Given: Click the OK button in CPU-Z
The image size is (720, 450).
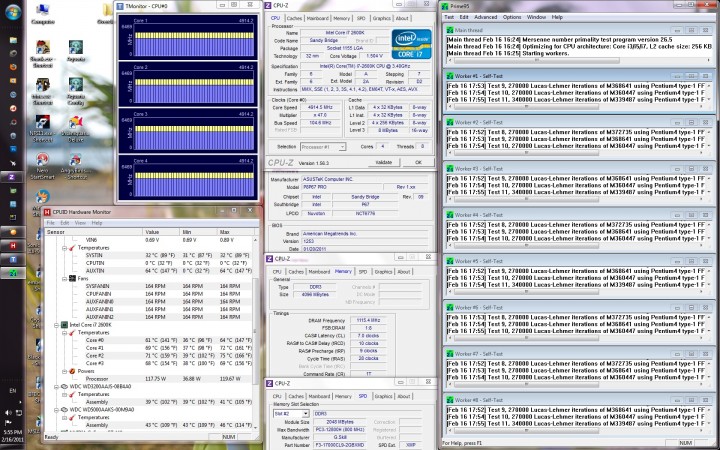Looking at the screenshot, I should [x=418, y=162].
